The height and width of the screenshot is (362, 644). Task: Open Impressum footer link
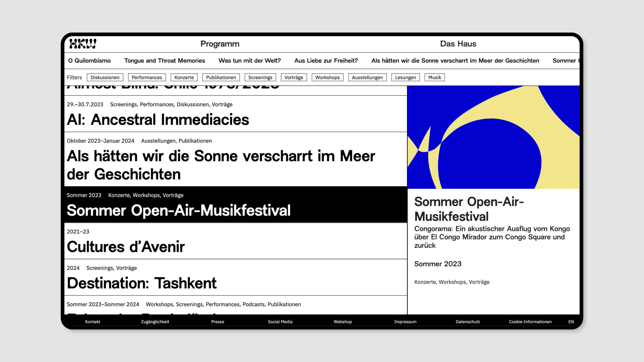(x=405, y=322)
